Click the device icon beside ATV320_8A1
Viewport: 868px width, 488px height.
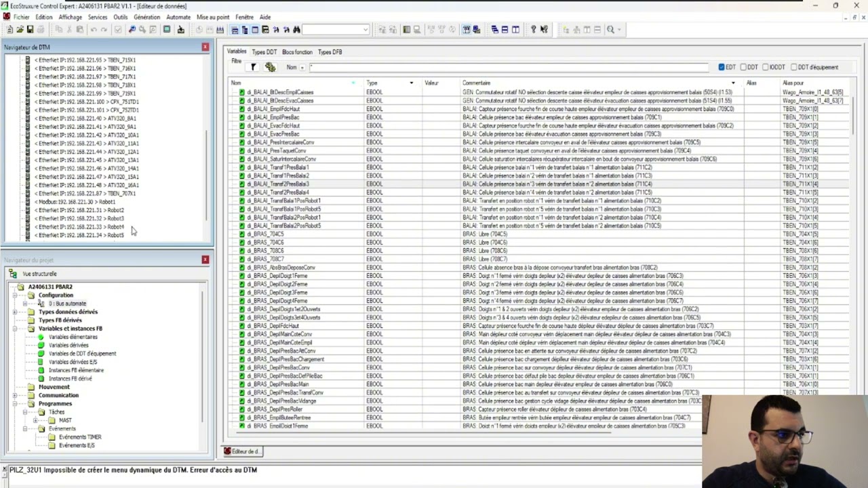28,118
